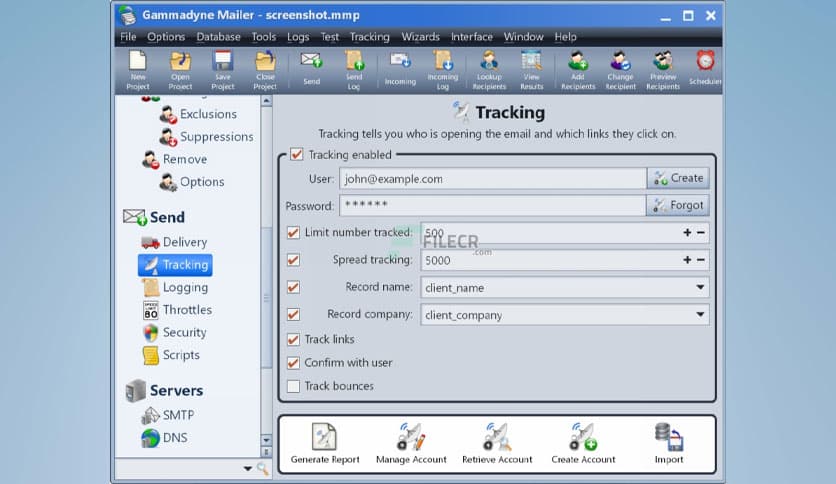
Task: Open the Wizards menu
Action: 420,37
